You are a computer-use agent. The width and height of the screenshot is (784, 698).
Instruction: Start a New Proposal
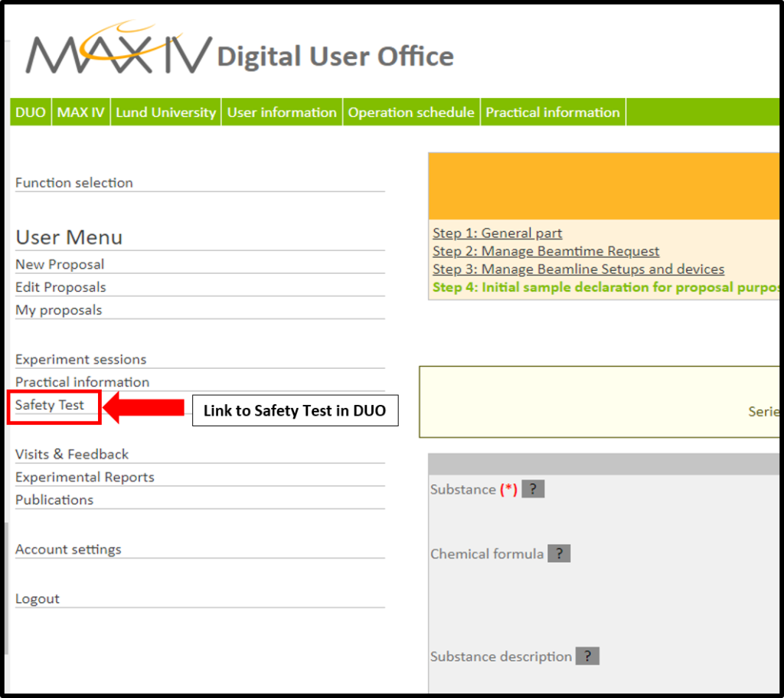point(60,264)
